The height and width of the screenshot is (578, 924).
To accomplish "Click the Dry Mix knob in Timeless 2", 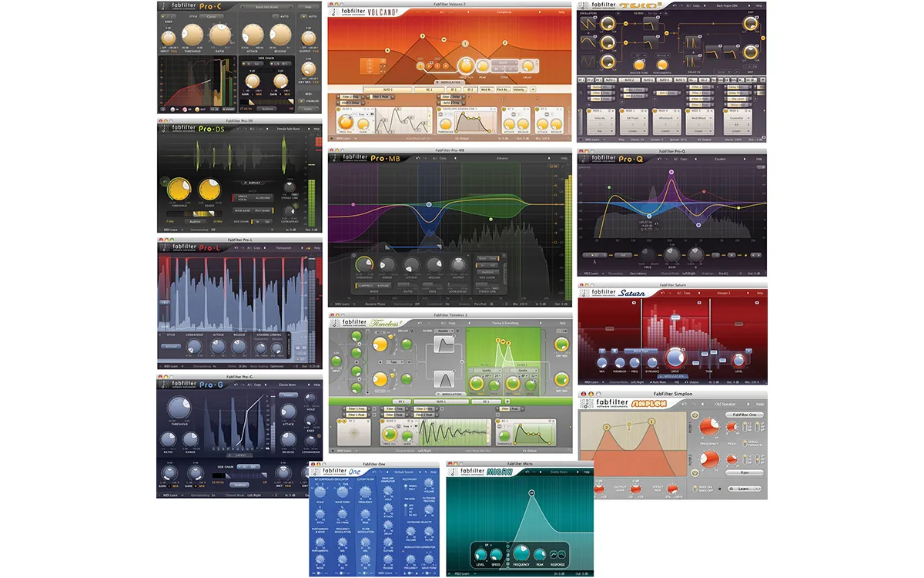I will click(563, 344).
